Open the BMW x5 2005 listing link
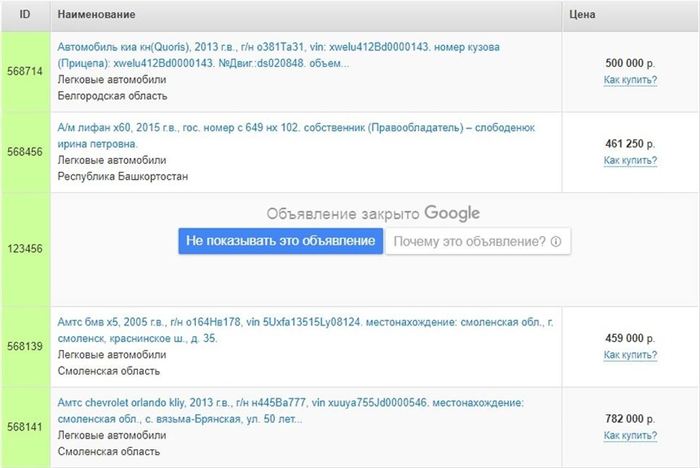The image size is (700, 468). coord(305,330)
